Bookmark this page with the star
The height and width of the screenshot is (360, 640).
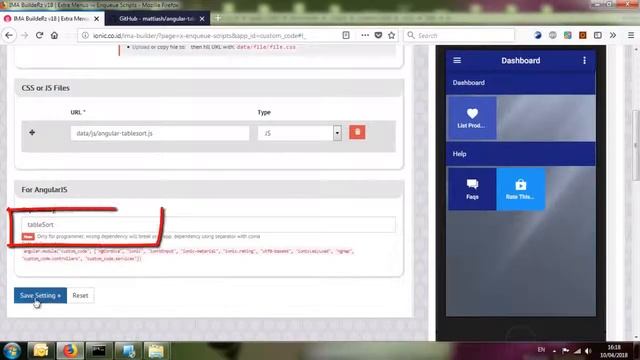pos(392,35)
